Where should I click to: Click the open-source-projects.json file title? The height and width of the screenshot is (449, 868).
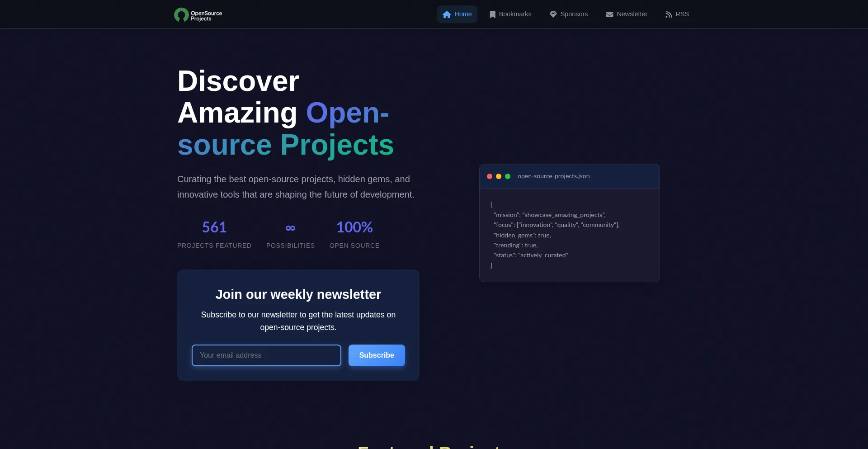[553, 176]
